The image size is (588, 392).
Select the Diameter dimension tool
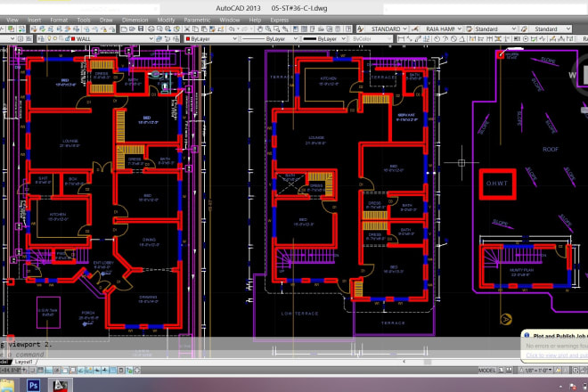(x=453, y=38)
